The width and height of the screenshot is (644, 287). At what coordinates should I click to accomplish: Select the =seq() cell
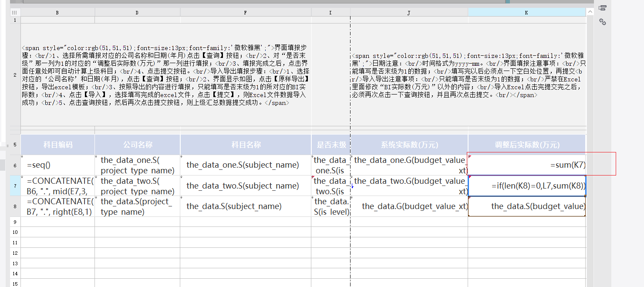tap(57, 165)
